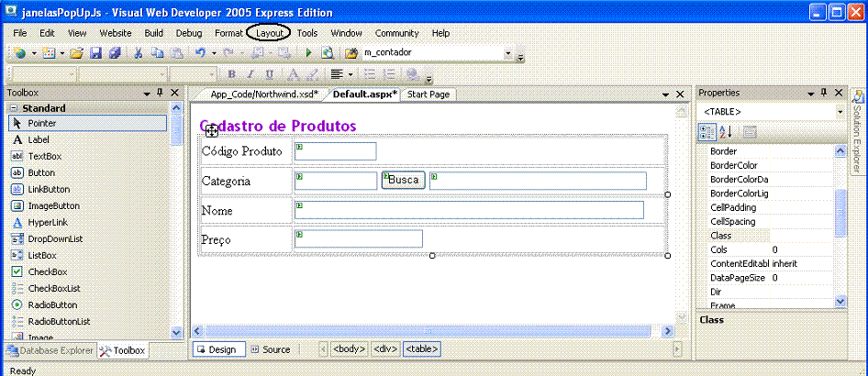This screenshot has width=868, height=376.
Task: Toggle Underline formatting button
Action: pos(269,74)
